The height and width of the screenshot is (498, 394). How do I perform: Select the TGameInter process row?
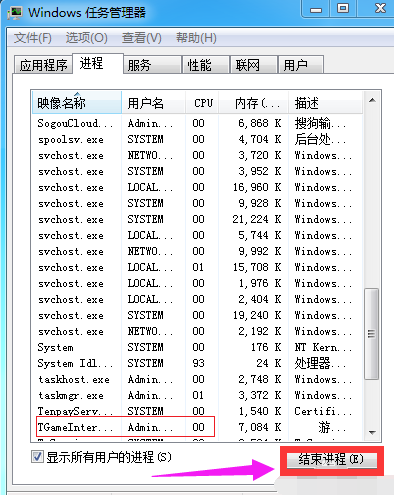click(197, 427)
